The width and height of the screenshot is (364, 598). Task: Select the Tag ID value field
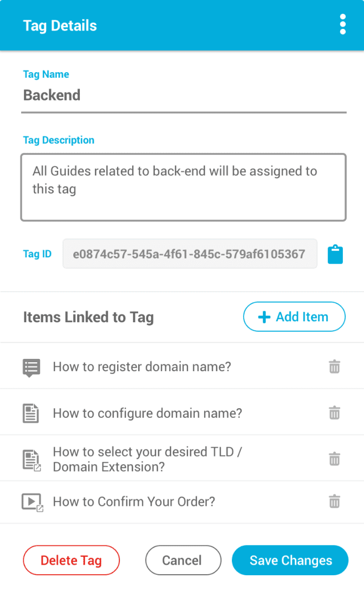(190, 254)
